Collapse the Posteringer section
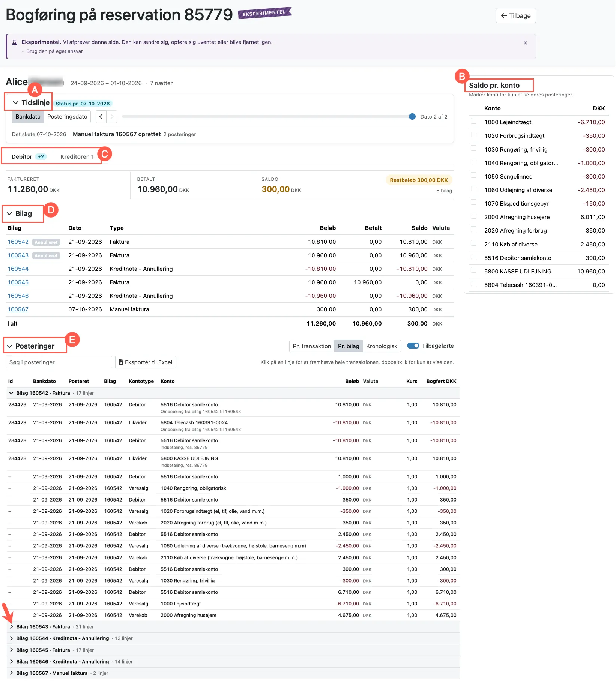The width and height of the screenshot is (616, 685). (x=9, y=346)
